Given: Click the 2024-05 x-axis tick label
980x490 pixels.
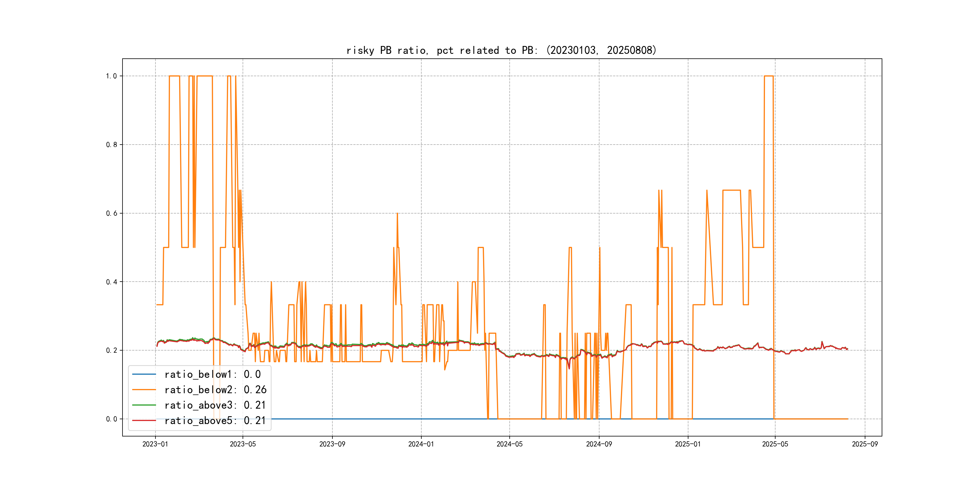Looking at the screenshot, I should [x=509, y=444].
